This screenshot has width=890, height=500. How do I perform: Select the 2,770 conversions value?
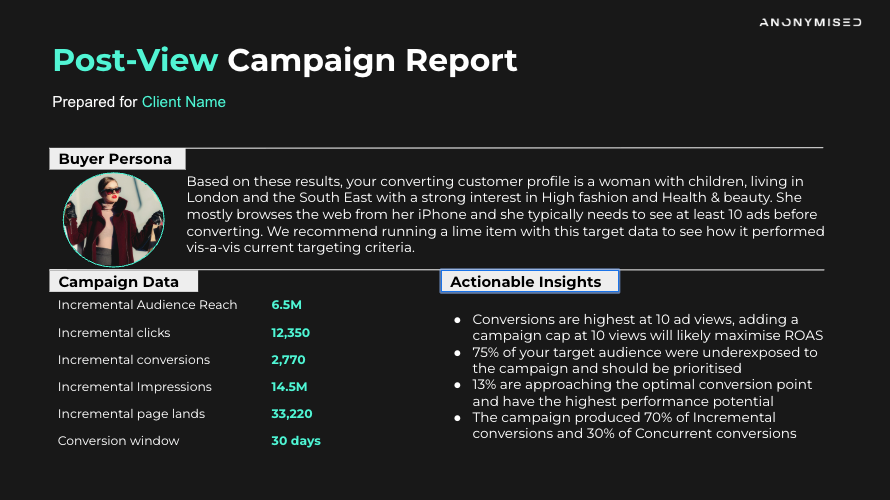pos(288,359)
